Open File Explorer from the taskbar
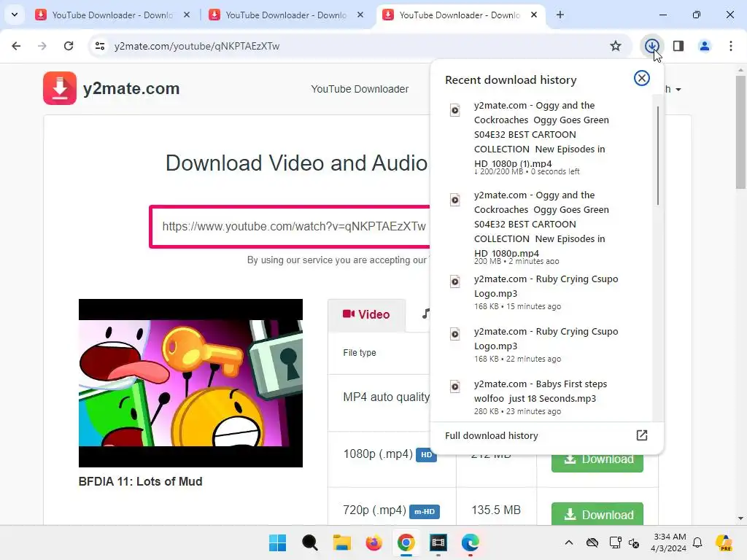747x560 pixels. click(341, 542)
